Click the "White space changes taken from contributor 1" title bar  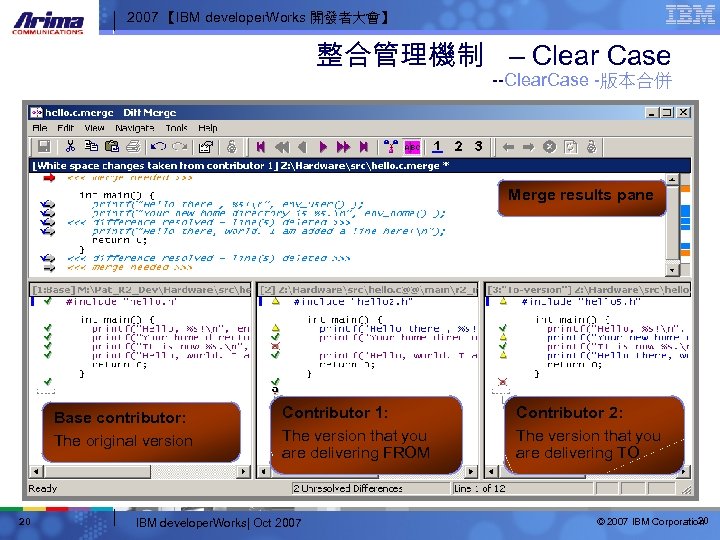pyautogui.click(x=360, y=165)
